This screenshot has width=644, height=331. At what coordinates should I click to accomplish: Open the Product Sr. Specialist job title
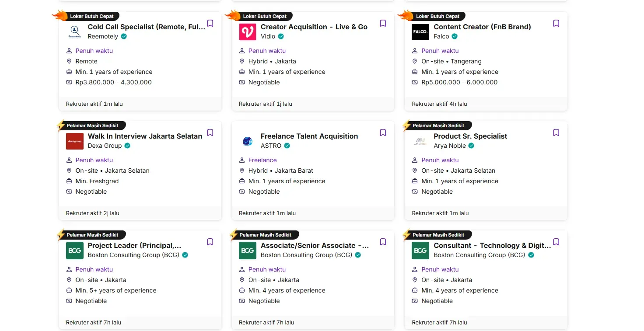tap(470, 136)
